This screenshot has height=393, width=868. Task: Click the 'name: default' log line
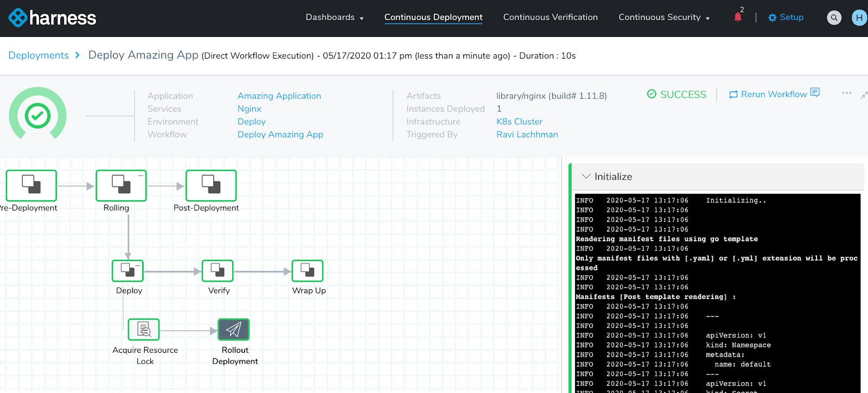743,365
